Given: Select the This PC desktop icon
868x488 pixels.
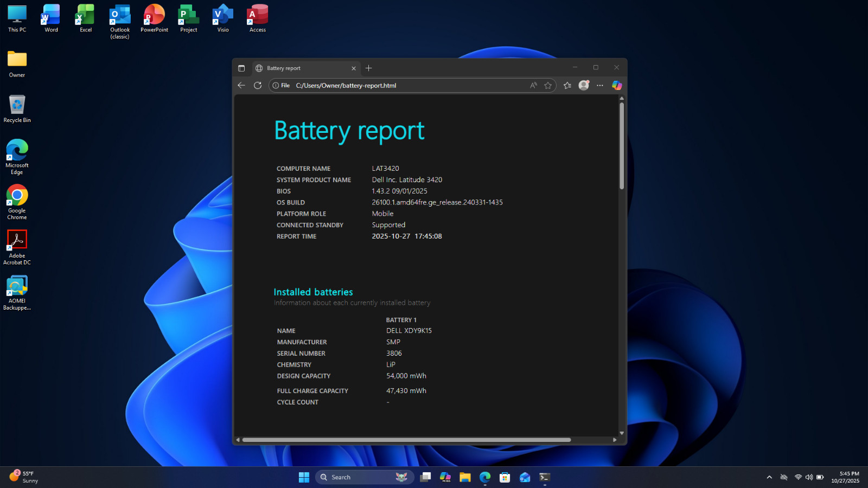Looking at the screenshot, I should pos(17,19).
